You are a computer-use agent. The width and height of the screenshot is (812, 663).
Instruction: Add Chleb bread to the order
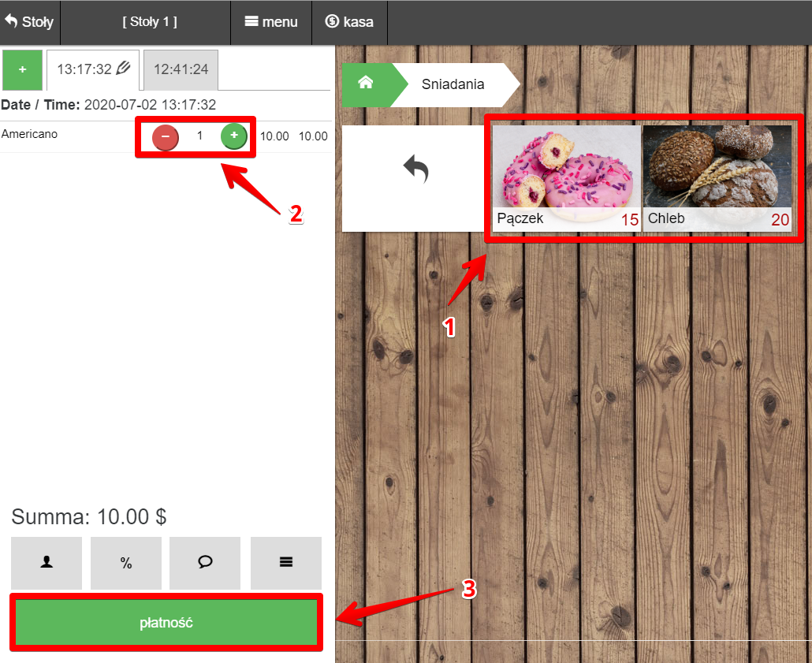pyautogui.click(x=717, y=178)
